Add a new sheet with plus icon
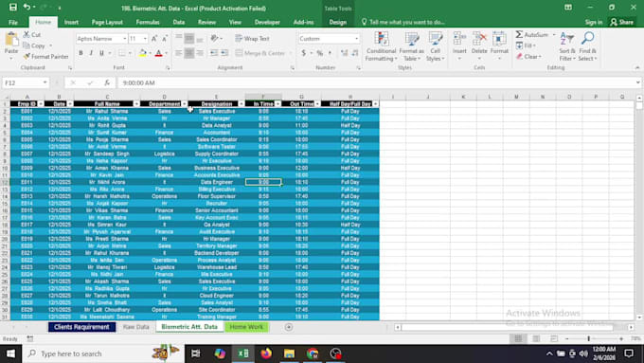The height and width of the screenshot is (363, 644). [x=289, y=327]
